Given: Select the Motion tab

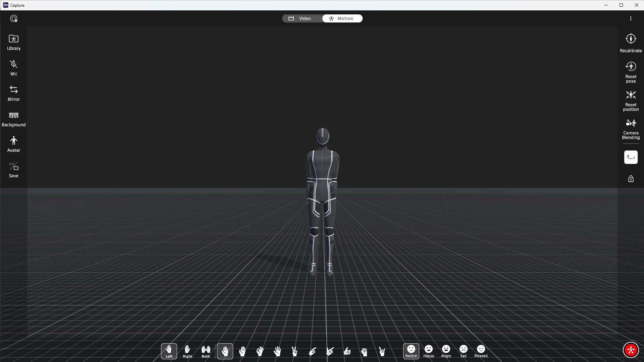Looking at the screenshot, I should pos(342,18).
